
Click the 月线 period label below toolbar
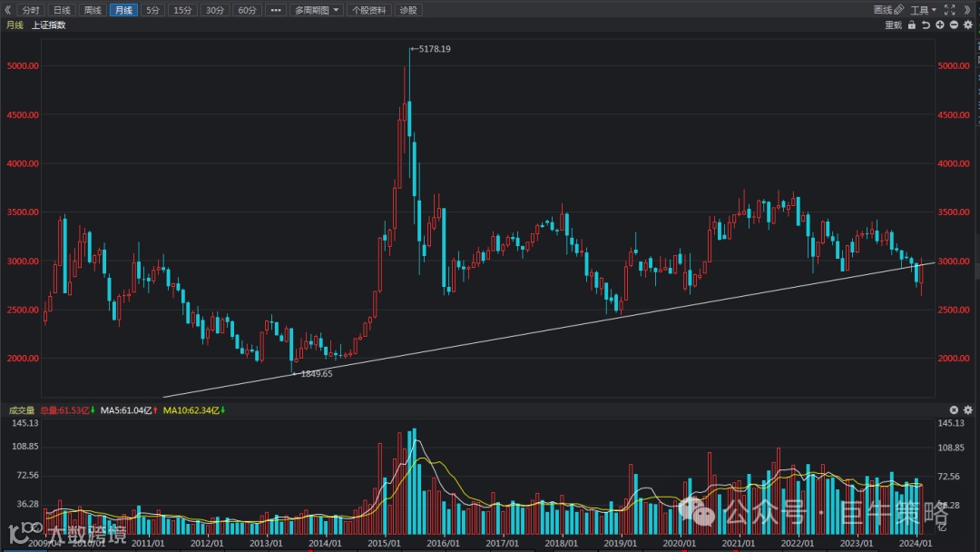(x=15, y=25)
